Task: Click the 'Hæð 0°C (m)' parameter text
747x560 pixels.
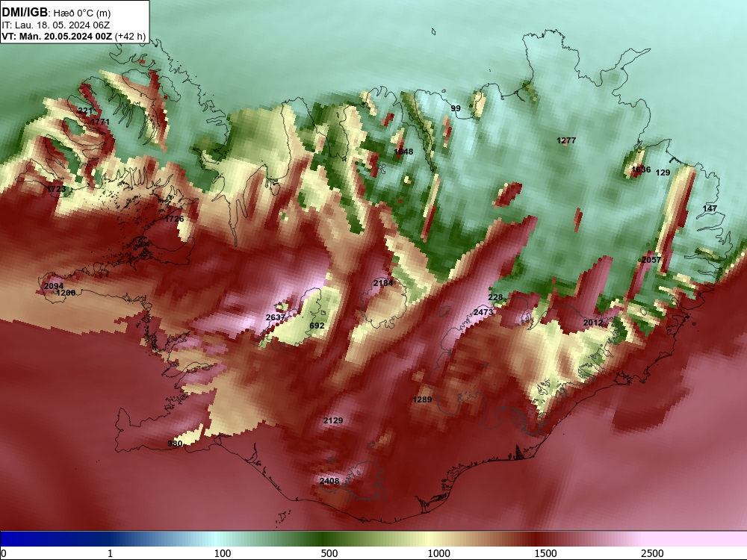Action: (x=82, y=13)
